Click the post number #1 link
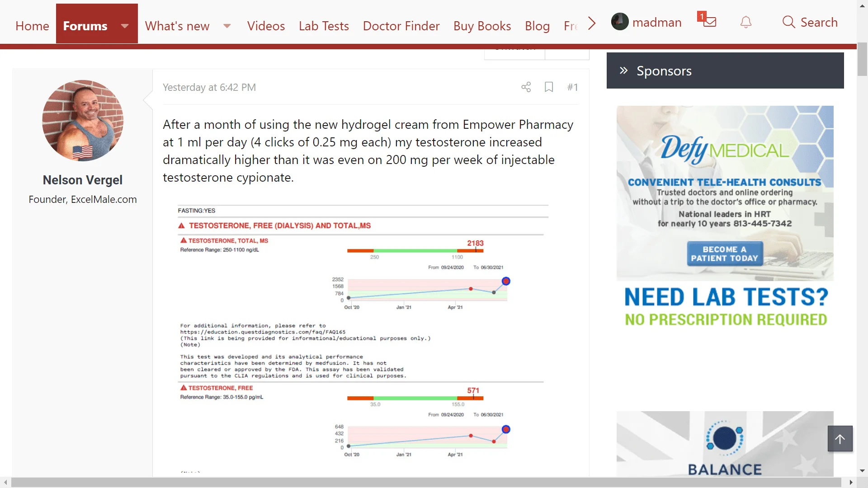Viewport: 868px width, 488px height. 572,87
